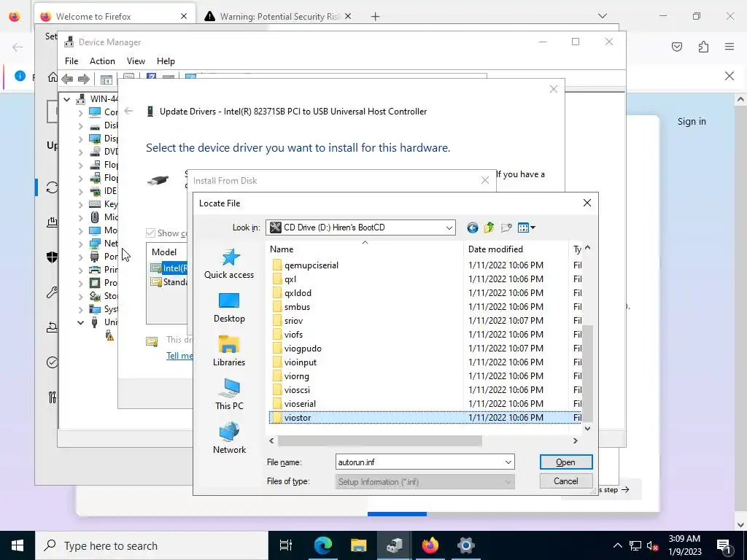The height and width of the screenshot is (560, 747).
Task: Open Libraries in the places sidebar
Action: [229, 351]
